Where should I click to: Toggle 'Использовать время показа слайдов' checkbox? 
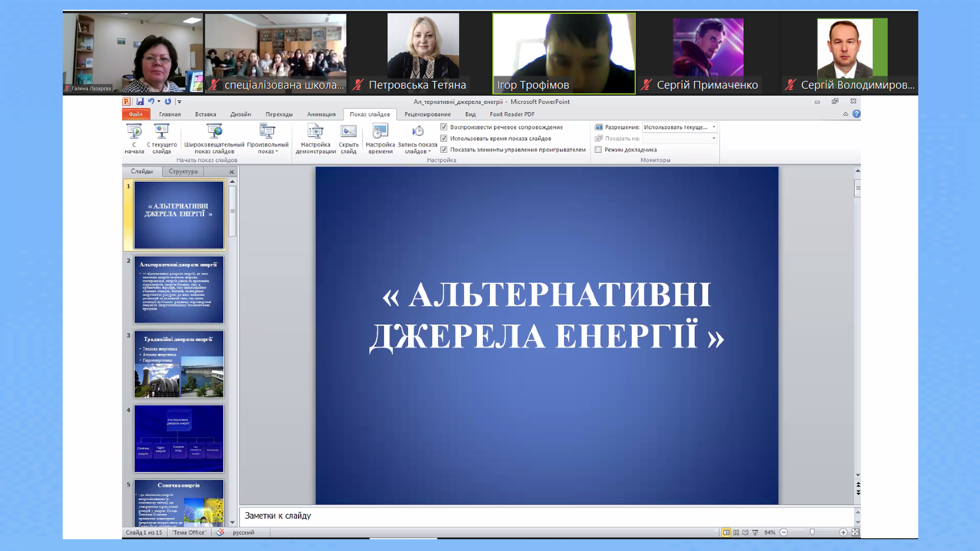[444, 139]
